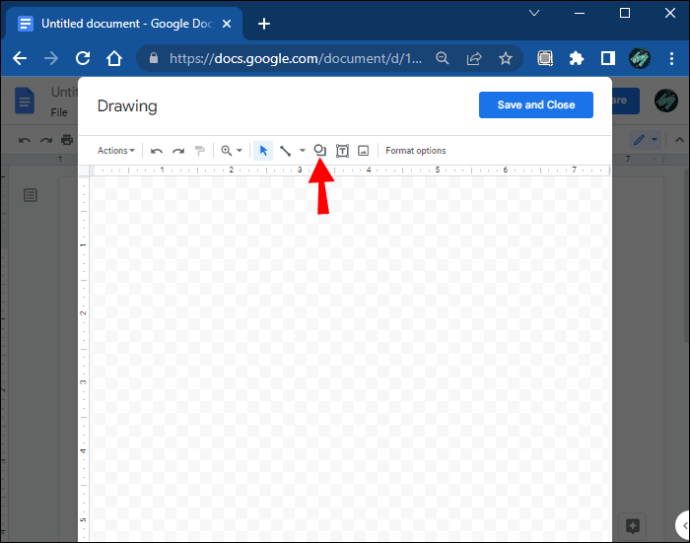Click the address bar URL
The width and height of the screenshot is (690, 543).
[x=295, y=59]
